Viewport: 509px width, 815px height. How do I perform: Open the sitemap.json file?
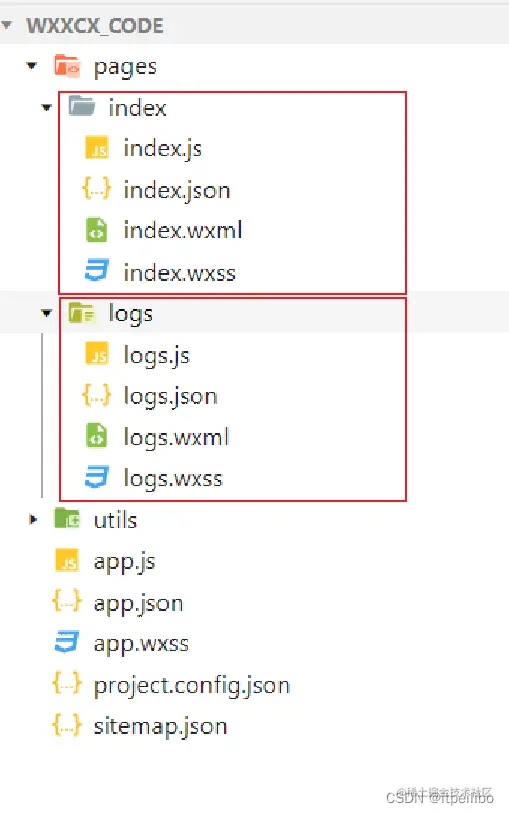coord(161,726)
